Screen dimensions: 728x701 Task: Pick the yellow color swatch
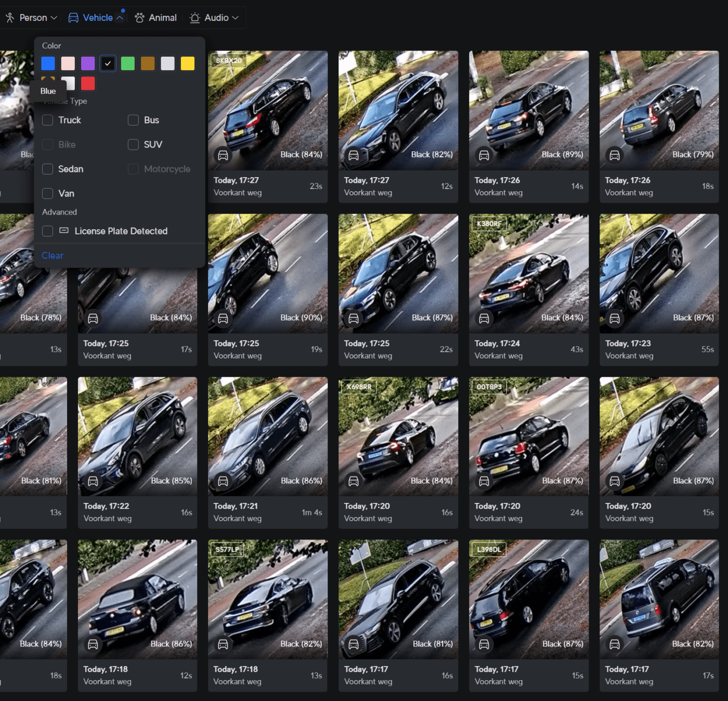click(x=188, y=63)
